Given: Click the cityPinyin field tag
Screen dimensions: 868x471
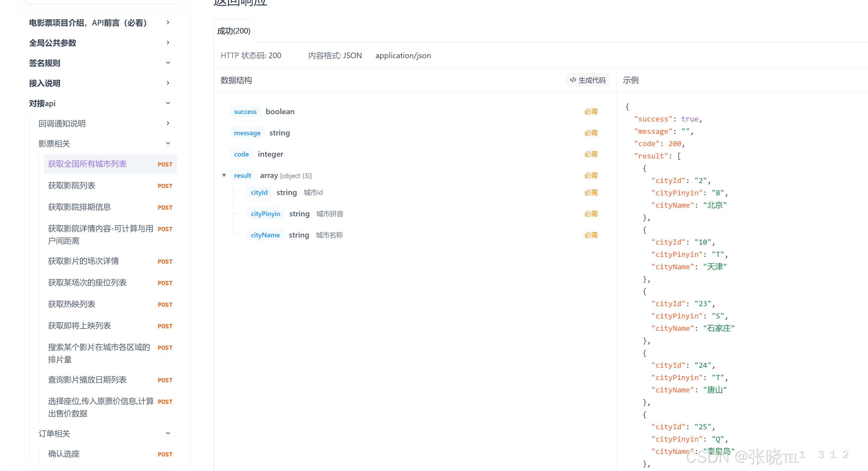Looking at the screenshot, I should point(265,214).
